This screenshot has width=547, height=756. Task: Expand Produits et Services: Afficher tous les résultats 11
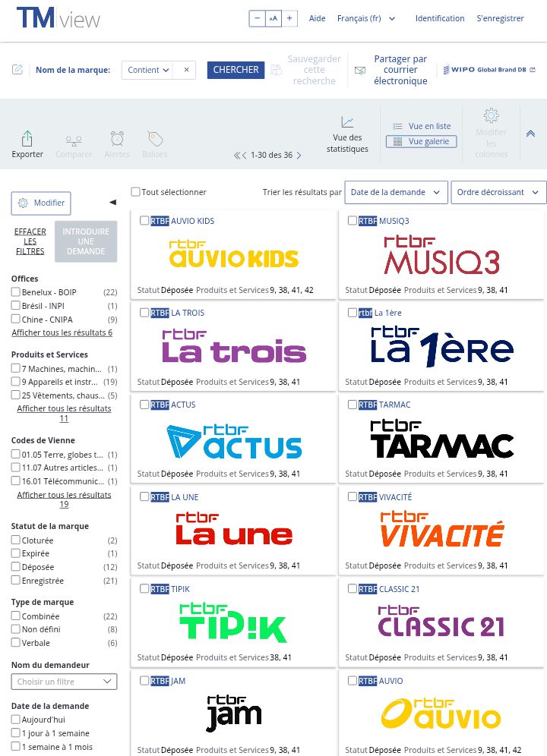click(64, 413)
